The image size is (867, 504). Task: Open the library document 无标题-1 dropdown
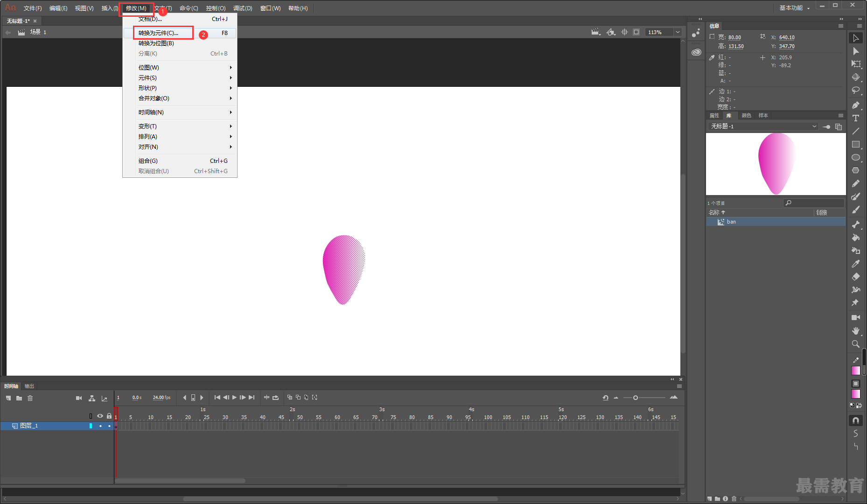point(763,126)
